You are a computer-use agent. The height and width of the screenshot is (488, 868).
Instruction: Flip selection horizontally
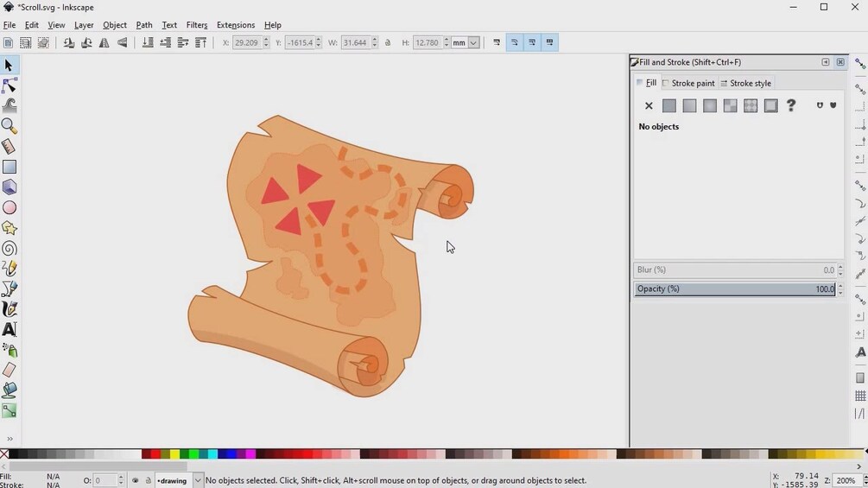[x=104, y=42]
